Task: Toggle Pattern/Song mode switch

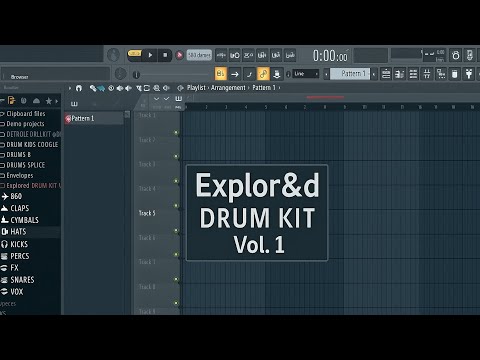Action: pos(135,53)
